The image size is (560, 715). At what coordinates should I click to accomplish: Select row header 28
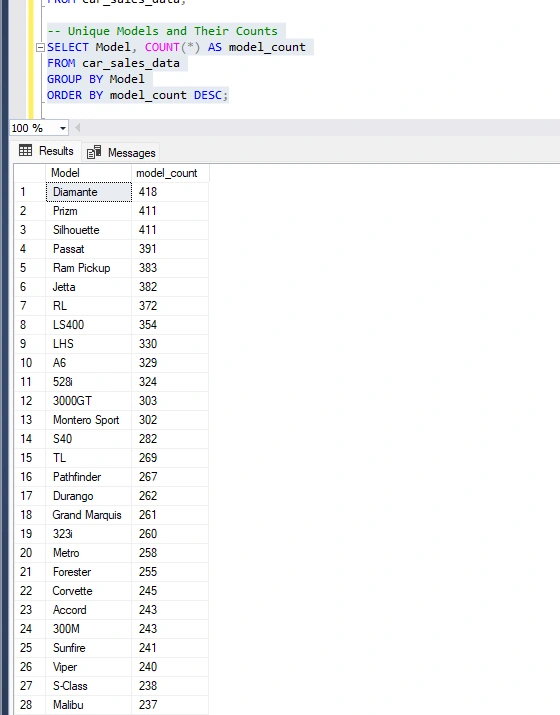pos(30,705)
